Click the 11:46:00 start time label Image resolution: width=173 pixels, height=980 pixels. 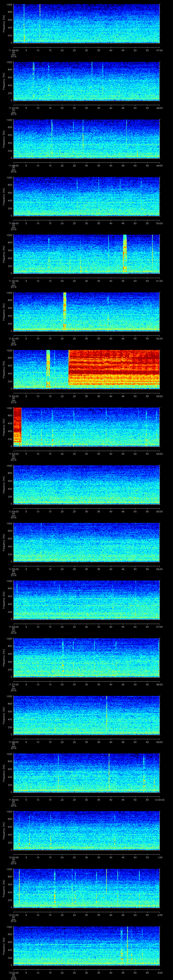point(13,50)
